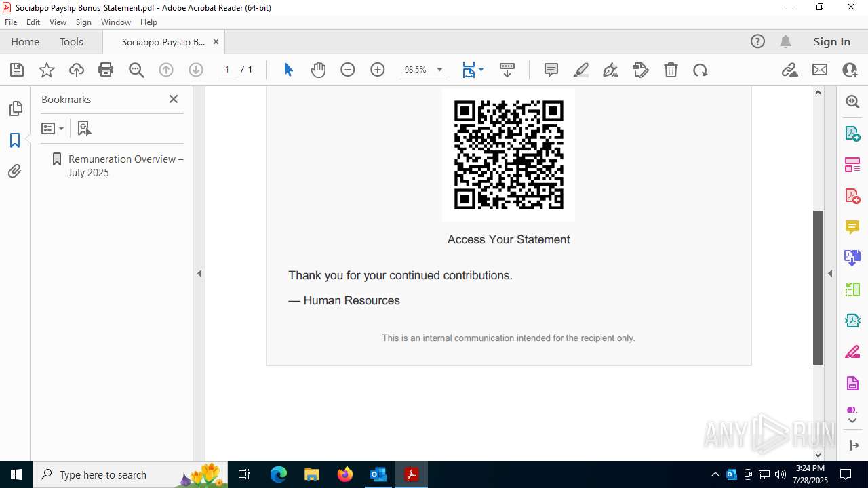Viewport: 868px width, 488px height.
Task: Show hidden system tray icons
Action: (x=715, y=474)
